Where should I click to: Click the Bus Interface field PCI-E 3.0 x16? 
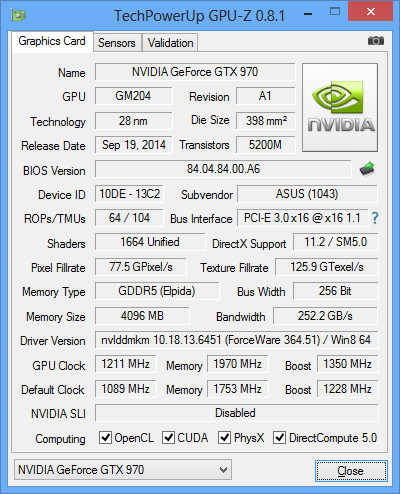302,218
